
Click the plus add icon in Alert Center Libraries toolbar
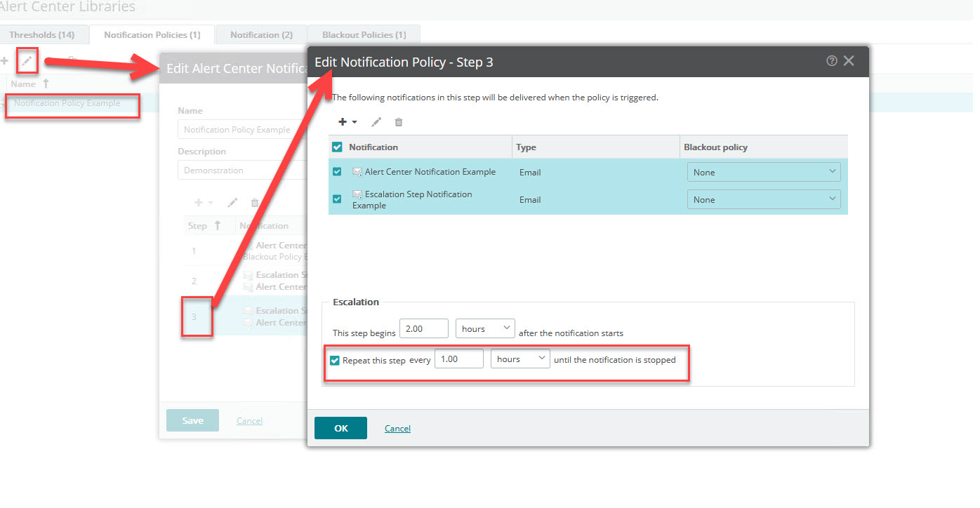pyautogui.click(x=4, y=61)
